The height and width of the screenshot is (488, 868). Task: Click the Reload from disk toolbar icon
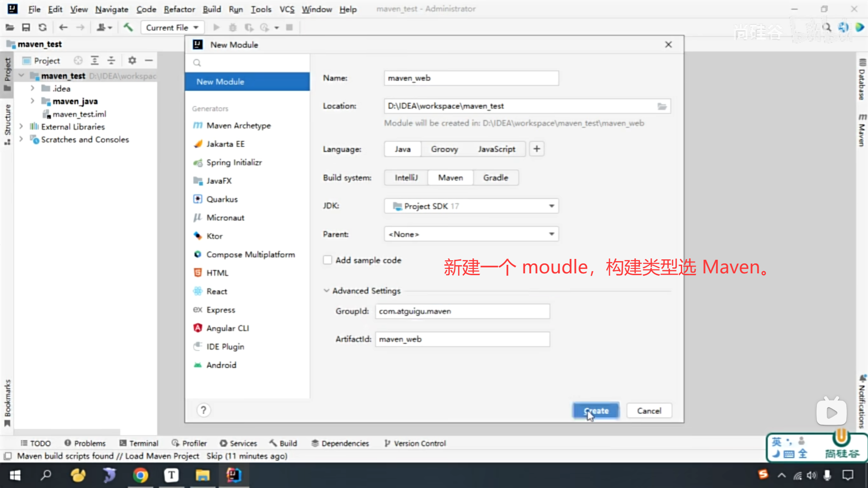pos(42,28)
